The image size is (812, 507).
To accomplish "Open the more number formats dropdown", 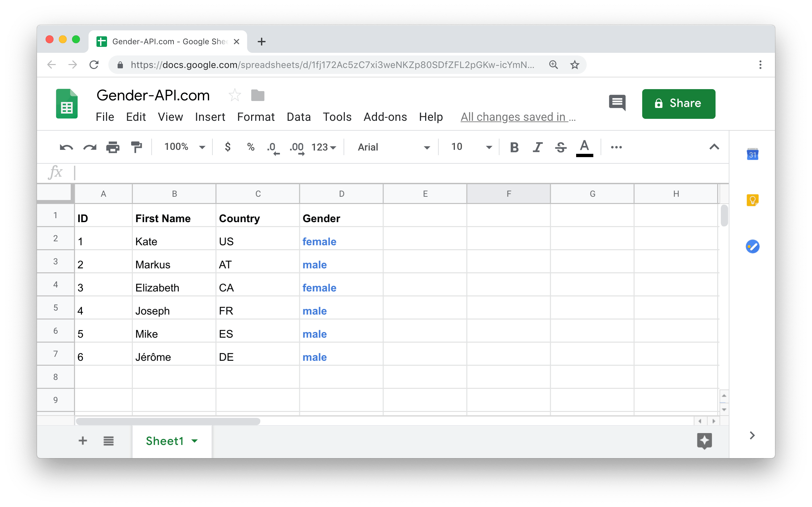I will point(323,147).
